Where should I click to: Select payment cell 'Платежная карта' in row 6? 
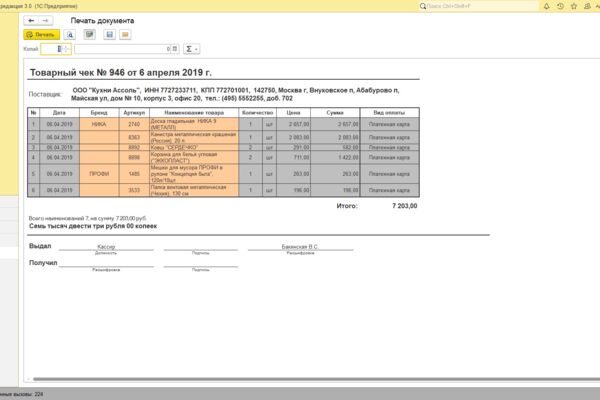pyautogui.click(x=389, y=190)
